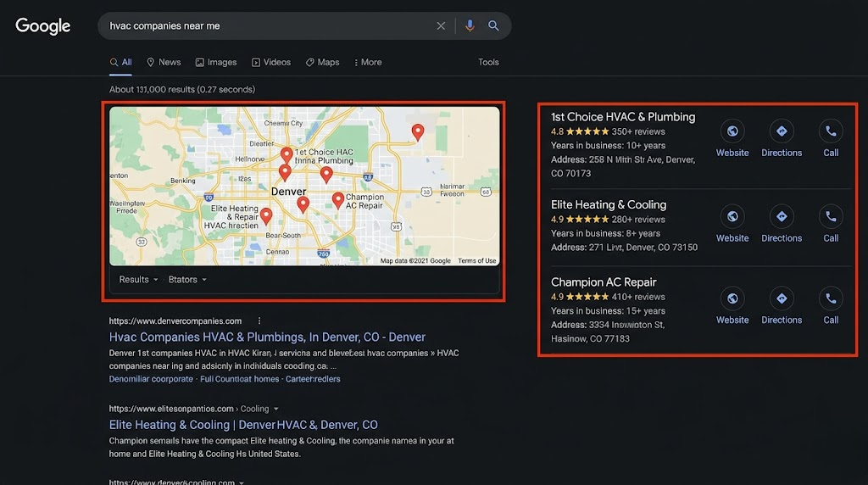Open the 'Carteehredlers' sitelink
This screenshot has height=485, width=868.
(313, 379)
